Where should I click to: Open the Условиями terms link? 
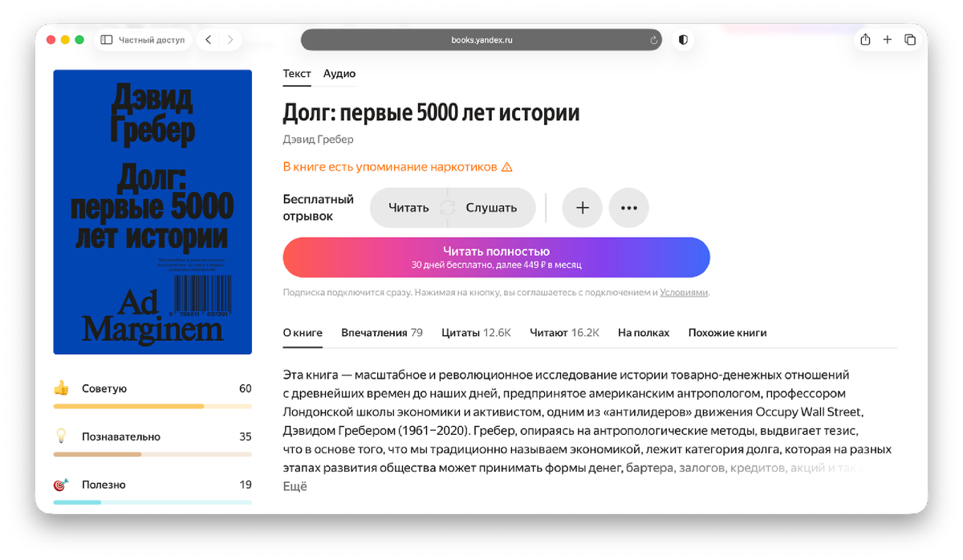[684, 293]
